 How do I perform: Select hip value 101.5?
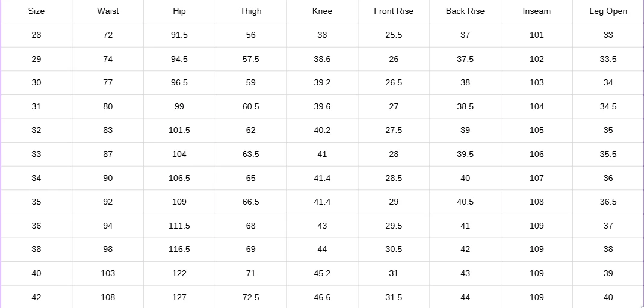(x=179, y=130)
